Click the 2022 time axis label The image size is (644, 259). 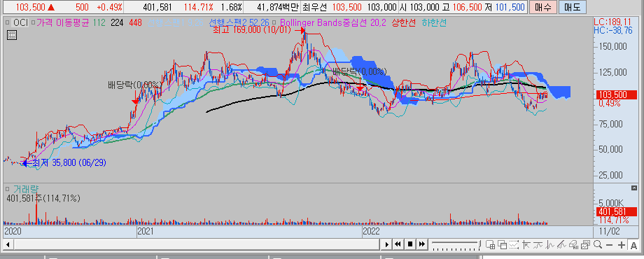pos(371,232)
